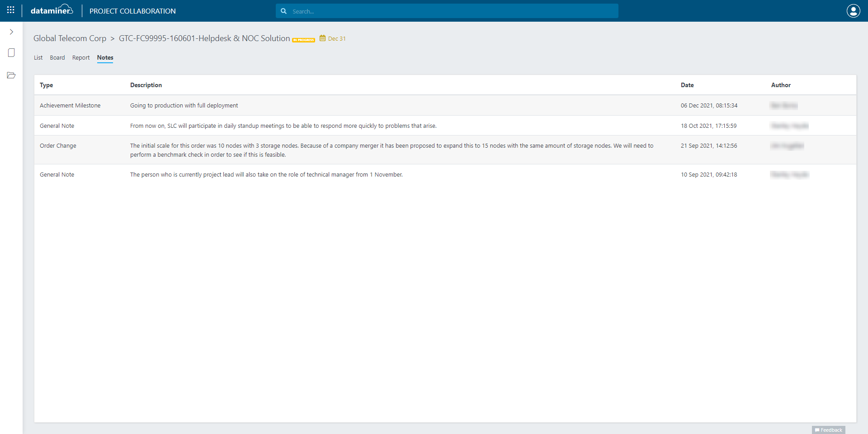Click date 10 Sep 2021, 09:42:18
The image size is (868, 434).
709,175
